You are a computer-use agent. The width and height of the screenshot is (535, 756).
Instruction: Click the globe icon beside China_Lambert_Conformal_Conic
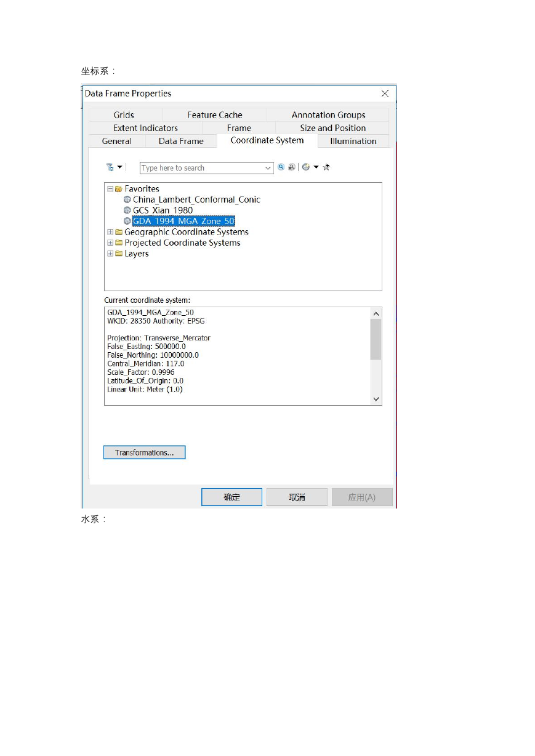[127, 199]
